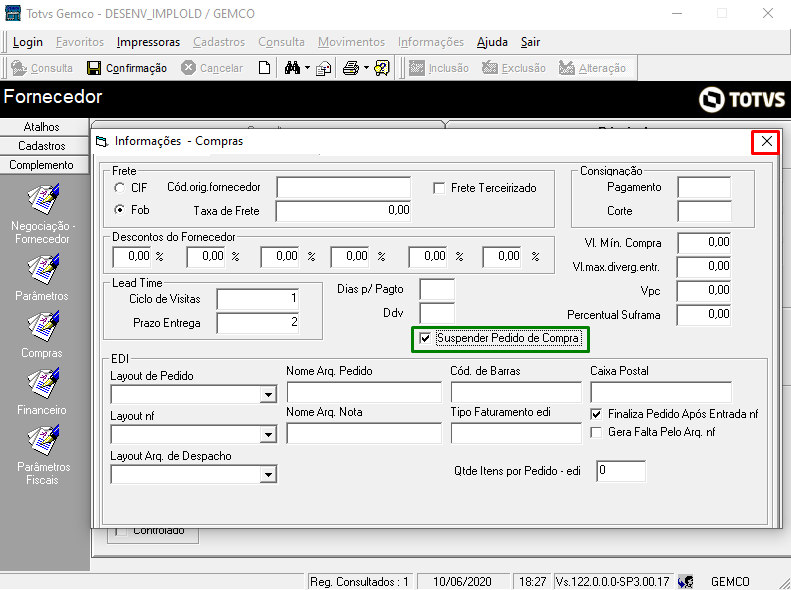Click the Alteração toolbar button
Image resolution: width=791 pixels, height=590 pixels.
tap(592, 68)
